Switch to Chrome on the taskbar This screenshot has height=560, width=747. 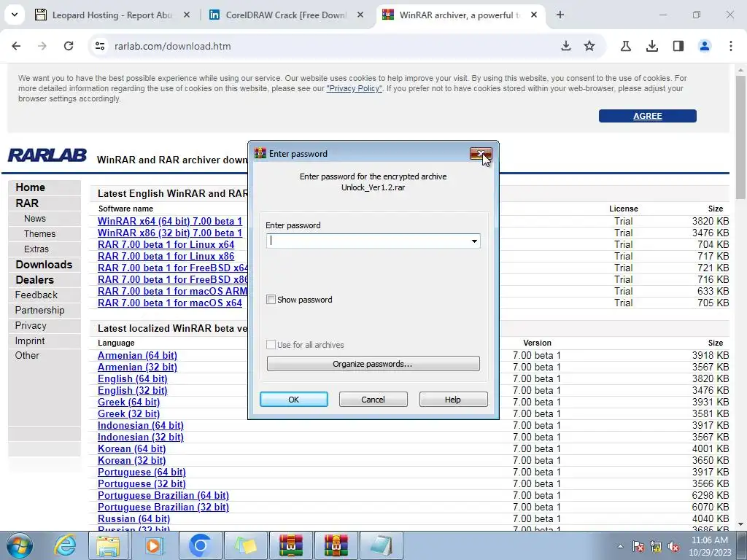coord(200,545)
